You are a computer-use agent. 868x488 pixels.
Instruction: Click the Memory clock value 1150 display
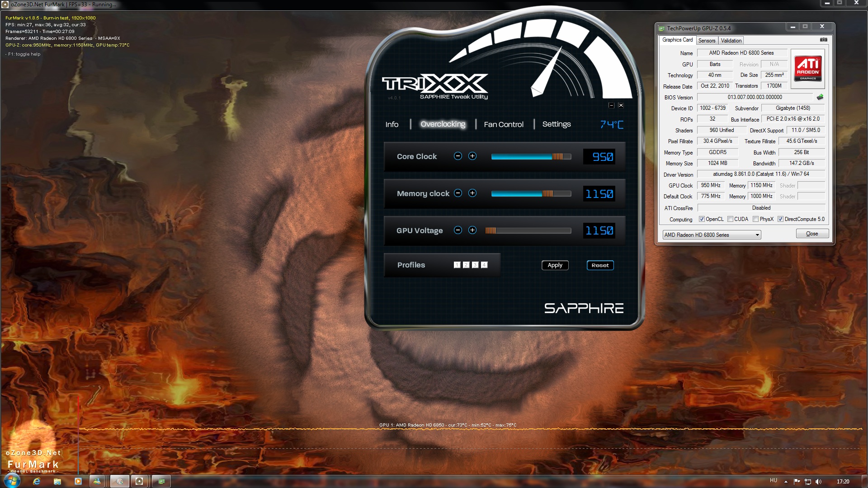tap(599, 193)
